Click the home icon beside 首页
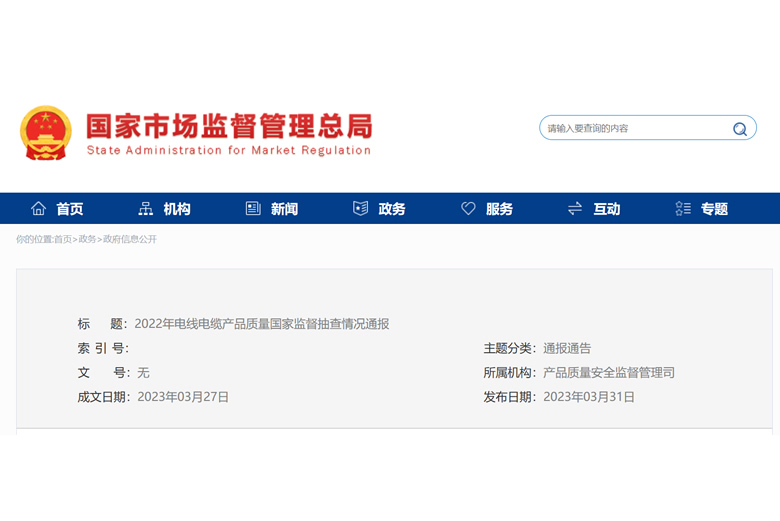 pos(39,208)
